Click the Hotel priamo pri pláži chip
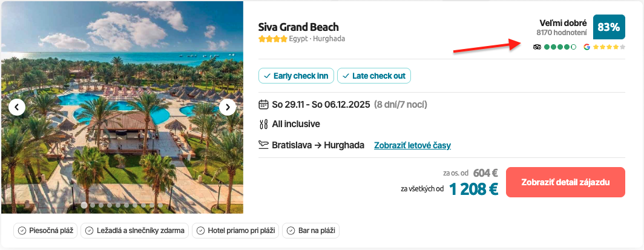 pyautogui.click(x=235, y=231)
